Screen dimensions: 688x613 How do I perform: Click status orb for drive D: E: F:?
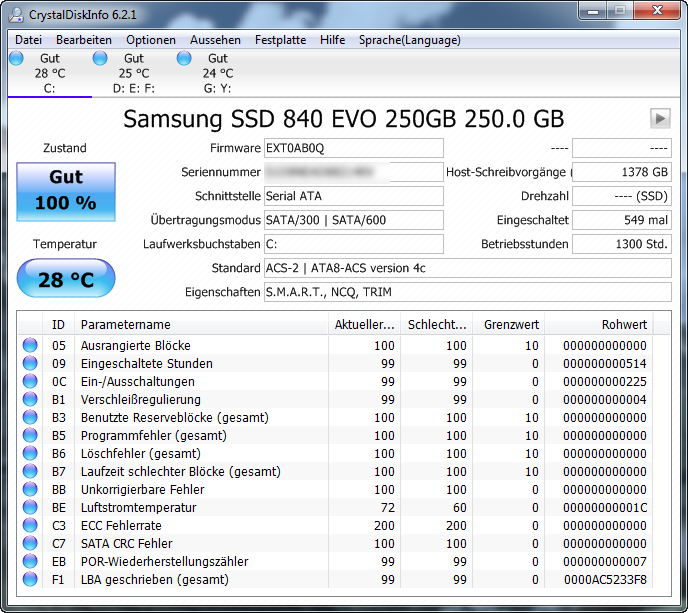coord(100,59)
